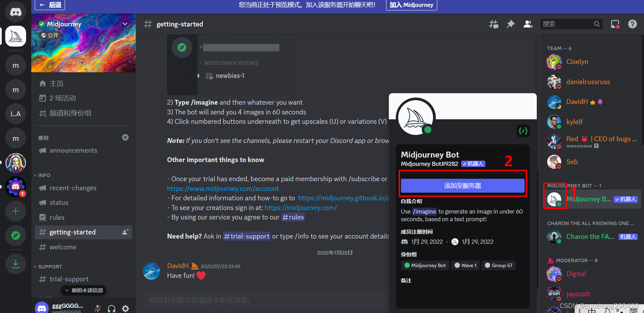644x313 pixels.
Task: Open announcements channel
Action: pyautogui.click(x=84, y=150)
